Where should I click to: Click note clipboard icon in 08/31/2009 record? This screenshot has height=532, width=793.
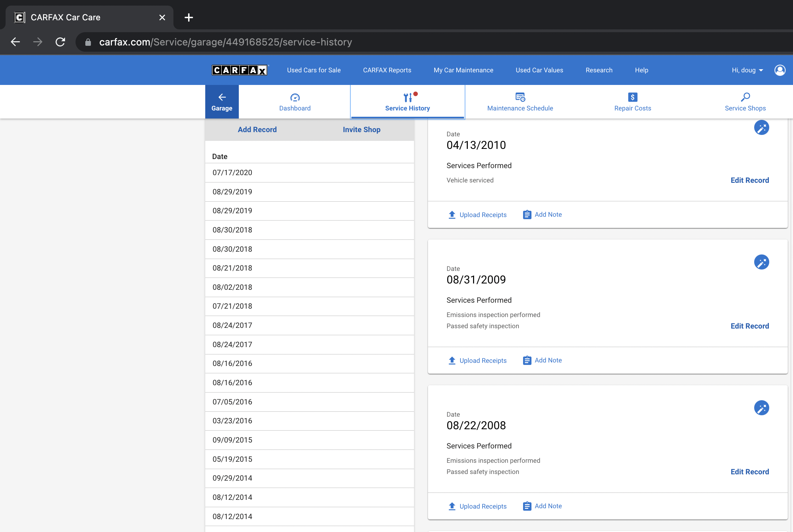coord(527,360)
